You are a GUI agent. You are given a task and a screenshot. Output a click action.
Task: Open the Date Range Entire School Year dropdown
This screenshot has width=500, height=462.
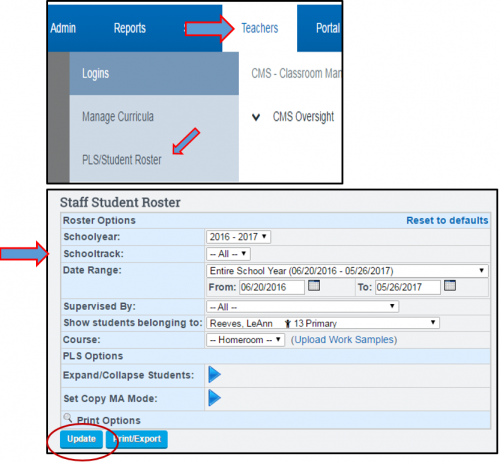[x=347, y=271]
